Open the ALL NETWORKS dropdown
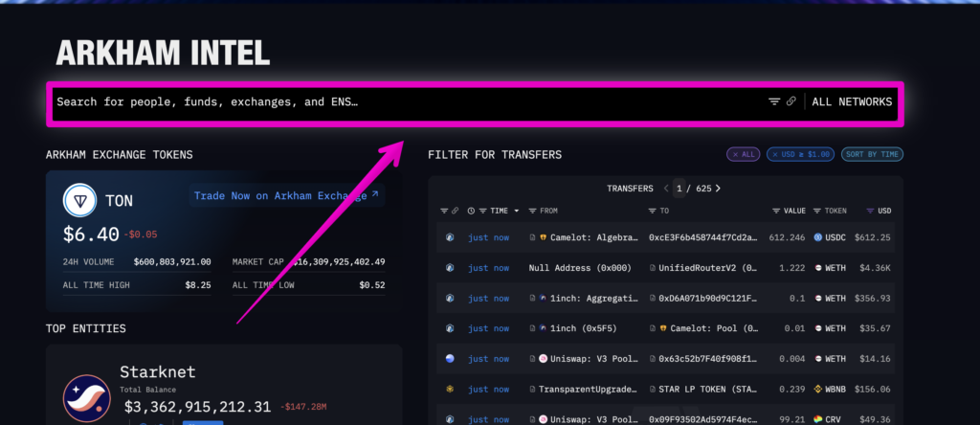 tap(852, 101)
